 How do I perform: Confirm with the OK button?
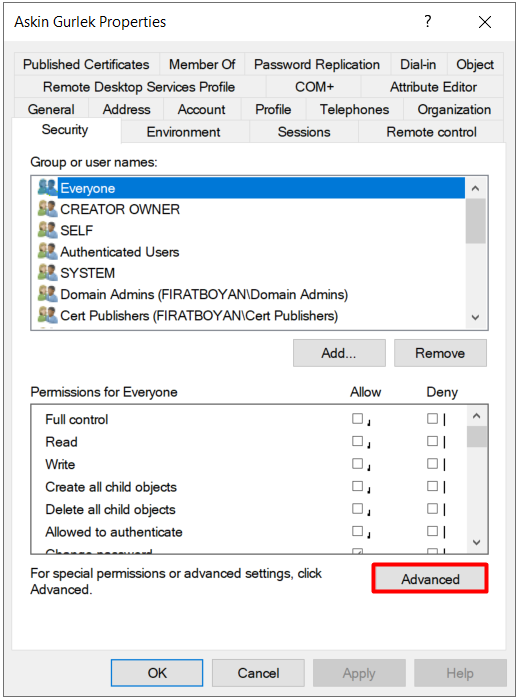click(x=157, y=673)
